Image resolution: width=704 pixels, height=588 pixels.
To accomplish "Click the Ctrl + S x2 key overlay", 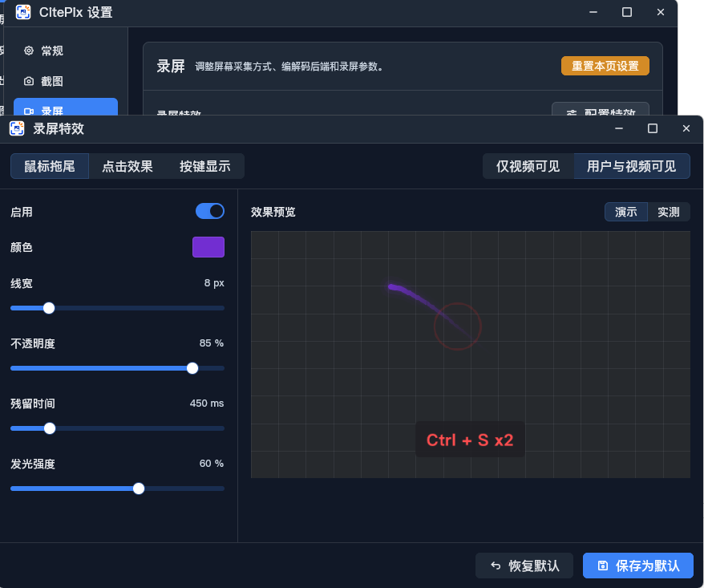I will tap(470, 440).
